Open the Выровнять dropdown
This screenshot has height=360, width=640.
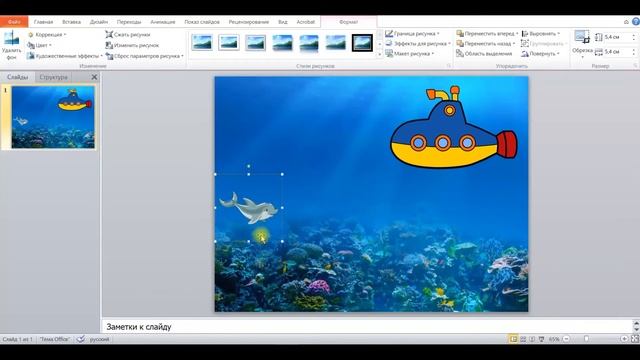click(x=540, y=33)
